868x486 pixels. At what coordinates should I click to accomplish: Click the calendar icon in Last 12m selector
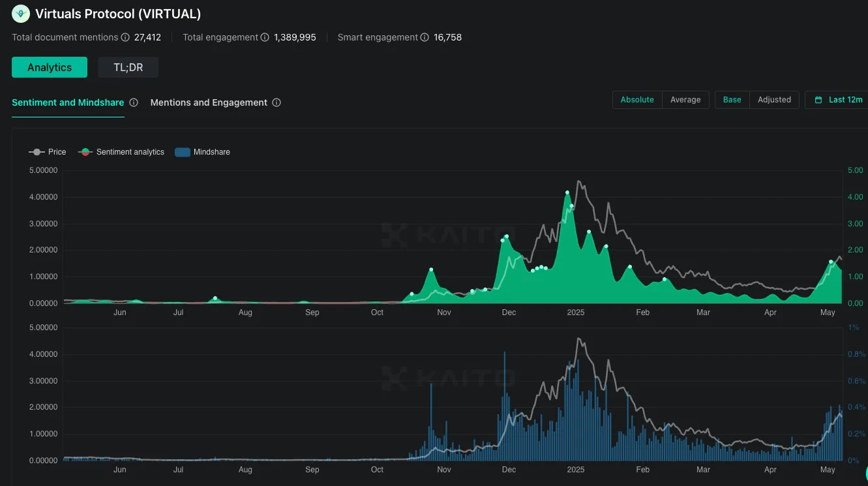coord(818,100)
